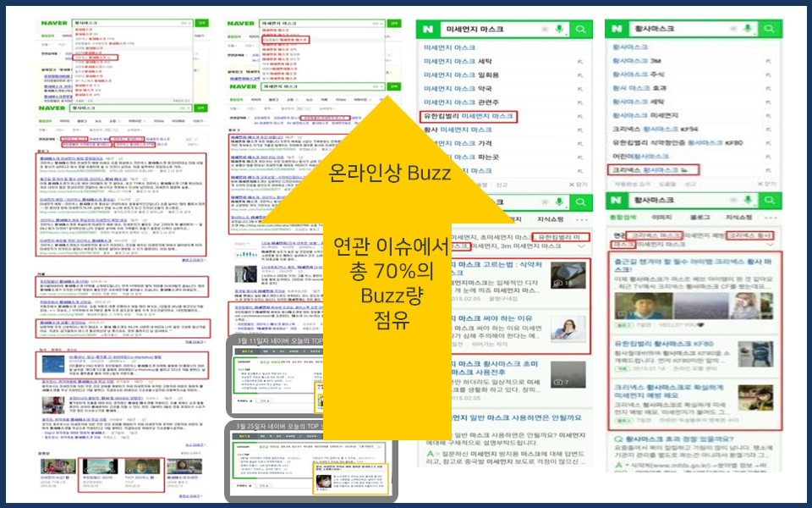Tap magnifier in 황사마스크 mobile bar above 통합검색 tab
Screen dimensions: 812x508
[x=770, y=200]
